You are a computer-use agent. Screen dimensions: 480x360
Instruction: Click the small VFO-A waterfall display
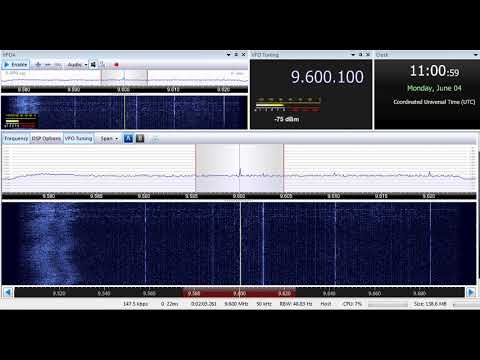click(x=124, y=112)
